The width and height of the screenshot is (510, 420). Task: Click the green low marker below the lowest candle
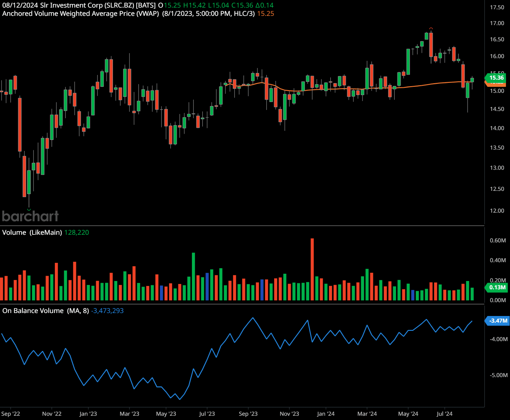29,209
